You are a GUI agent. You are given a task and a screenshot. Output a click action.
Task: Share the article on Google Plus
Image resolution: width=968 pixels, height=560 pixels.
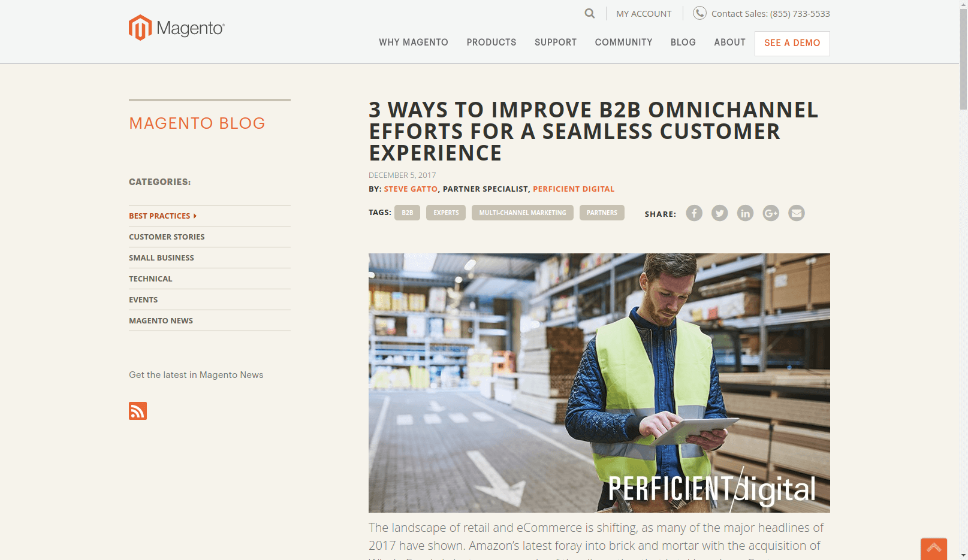pos(771,213)
